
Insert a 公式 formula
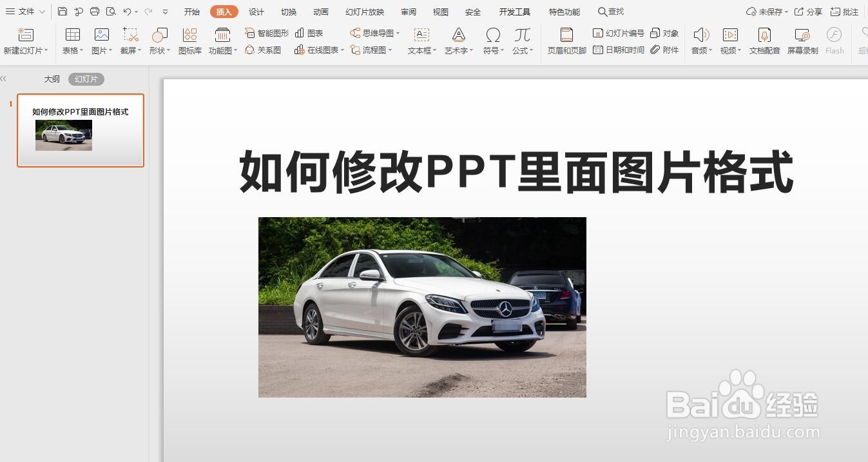523,41
